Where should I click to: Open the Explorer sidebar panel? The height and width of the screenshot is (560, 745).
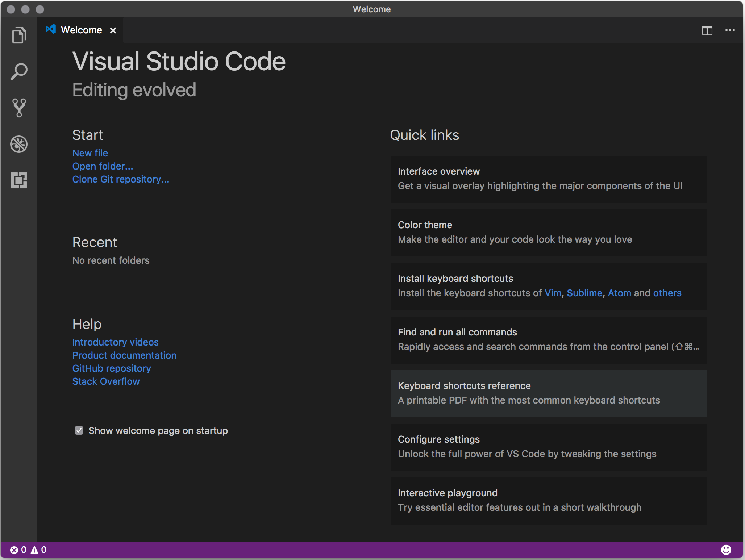coord(19,35)
